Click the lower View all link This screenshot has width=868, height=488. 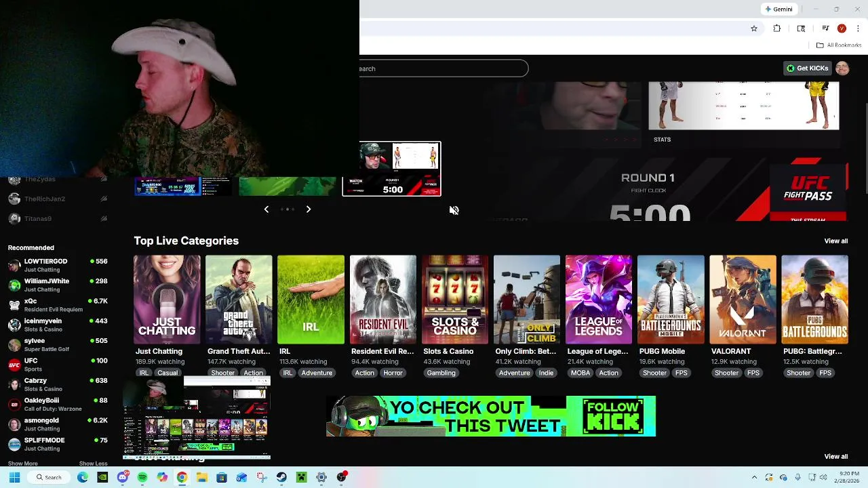pyautogui.click(x=835, y=457)
